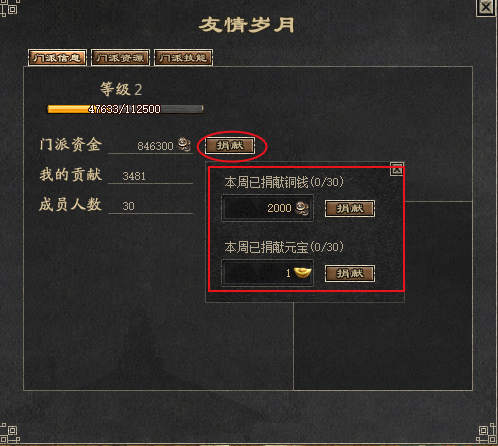Donate yuanbao with the lower 捐献 button
The width and height of the screenshot is (498, 446).
(350, 274)
